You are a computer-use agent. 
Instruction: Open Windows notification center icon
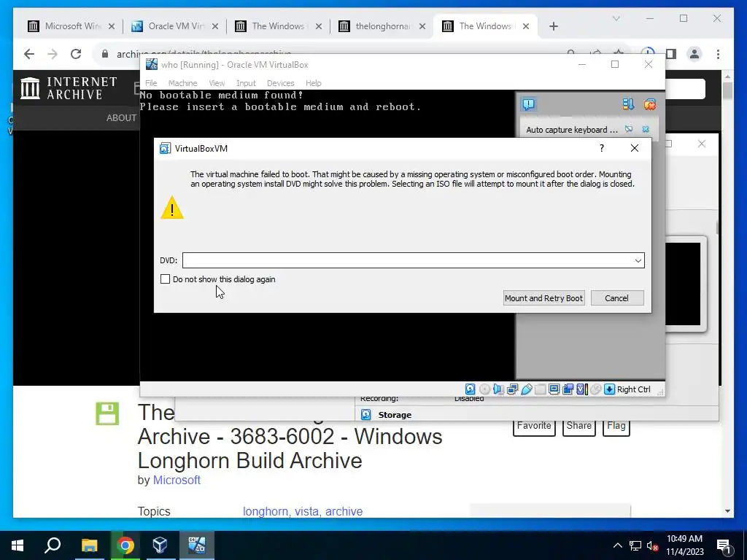coord(724,545)
